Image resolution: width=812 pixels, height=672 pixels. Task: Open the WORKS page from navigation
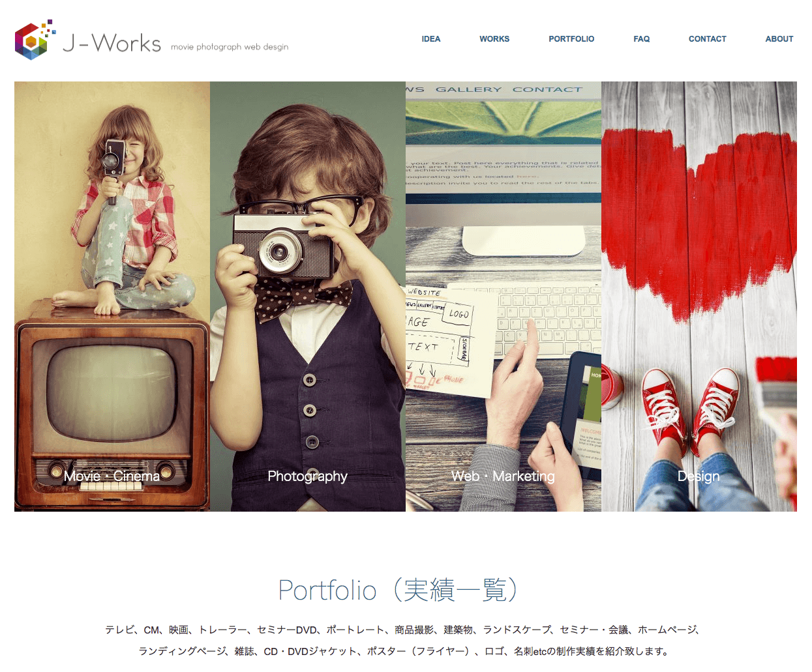pyautogui.click(x=494, y=39)
